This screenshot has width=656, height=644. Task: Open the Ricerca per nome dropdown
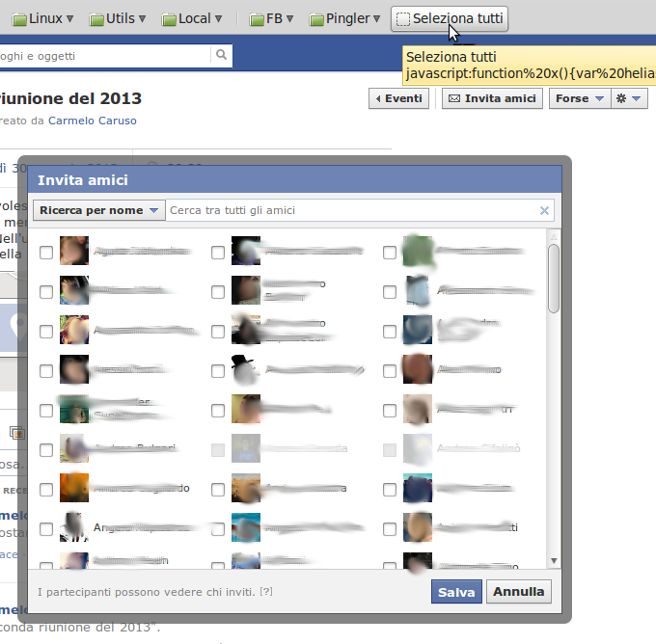click(x=99, y=210)
